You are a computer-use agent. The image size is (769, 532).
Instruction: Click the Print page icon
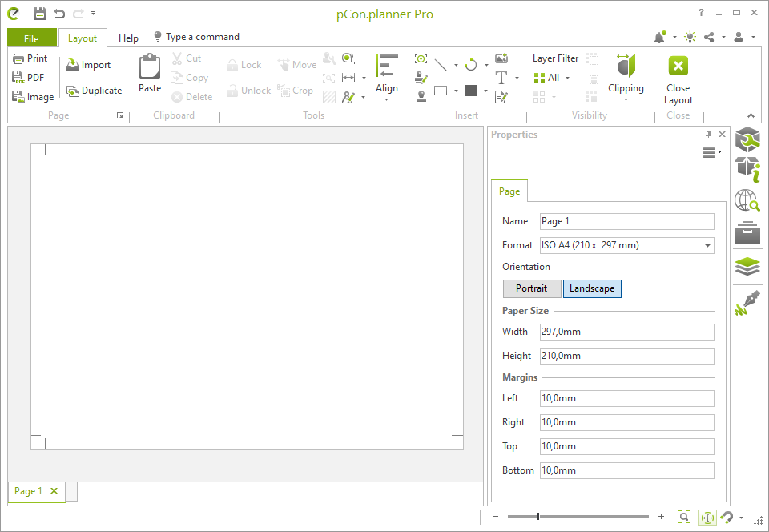pyautogui.click(x=18, y=58)
